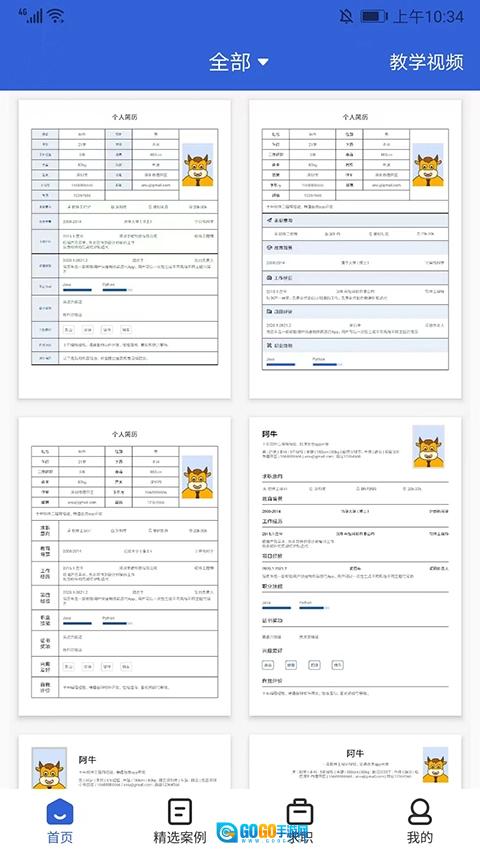Choose the resume template with vertical bold labels
The image size is (480, 853).
(x=125, y=566)
